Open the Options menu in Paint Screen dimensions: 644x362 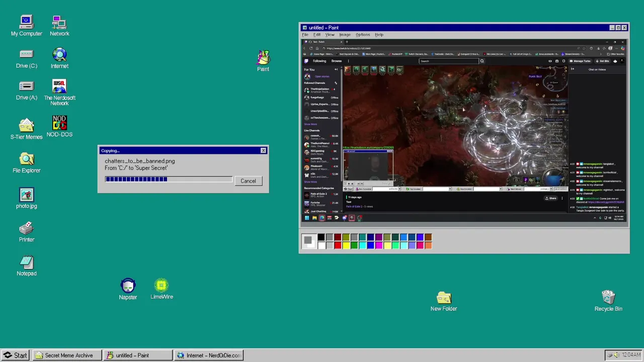click(x=363, y=35)
